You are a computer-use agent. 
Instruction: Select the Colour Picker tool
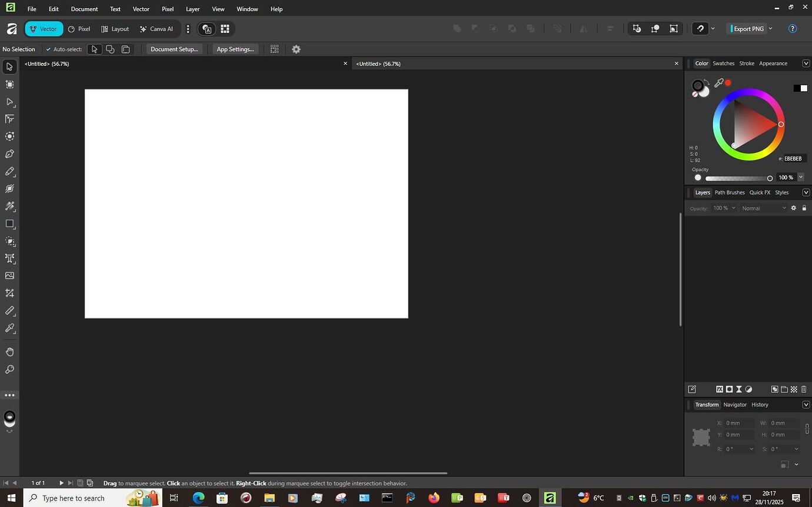click(x=9, y=328)
